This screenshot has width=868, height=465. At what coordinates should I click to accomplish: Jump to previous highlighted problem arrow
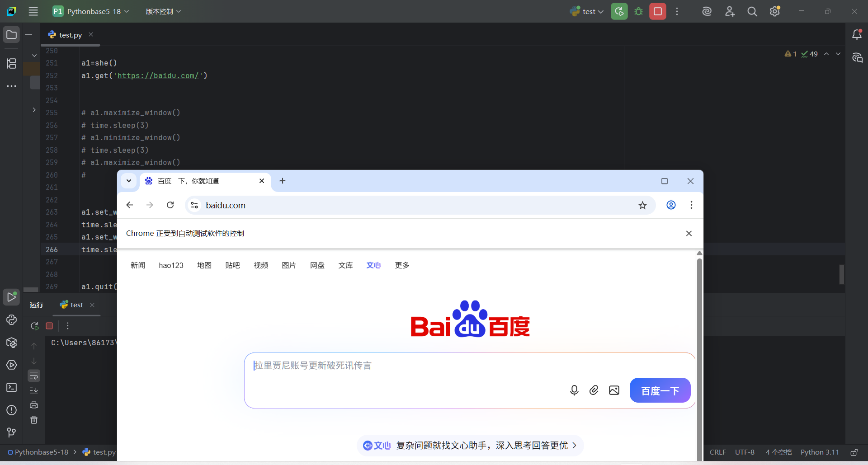[826, 54]
